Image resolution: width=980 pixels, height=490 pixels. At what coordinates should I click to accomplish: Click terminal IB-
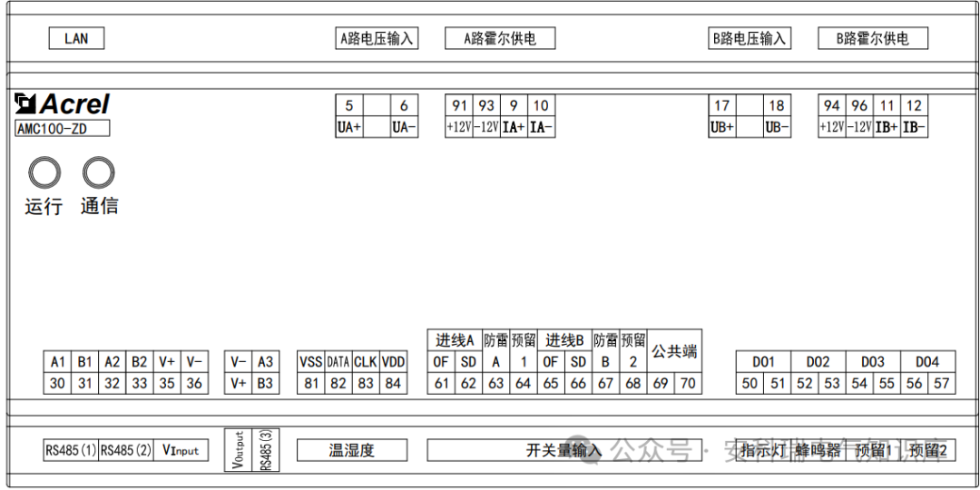915,127
